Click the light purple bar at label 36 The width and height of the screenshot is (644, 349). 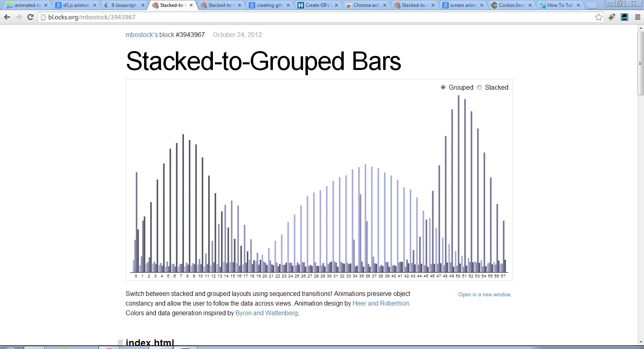(365, 218)
